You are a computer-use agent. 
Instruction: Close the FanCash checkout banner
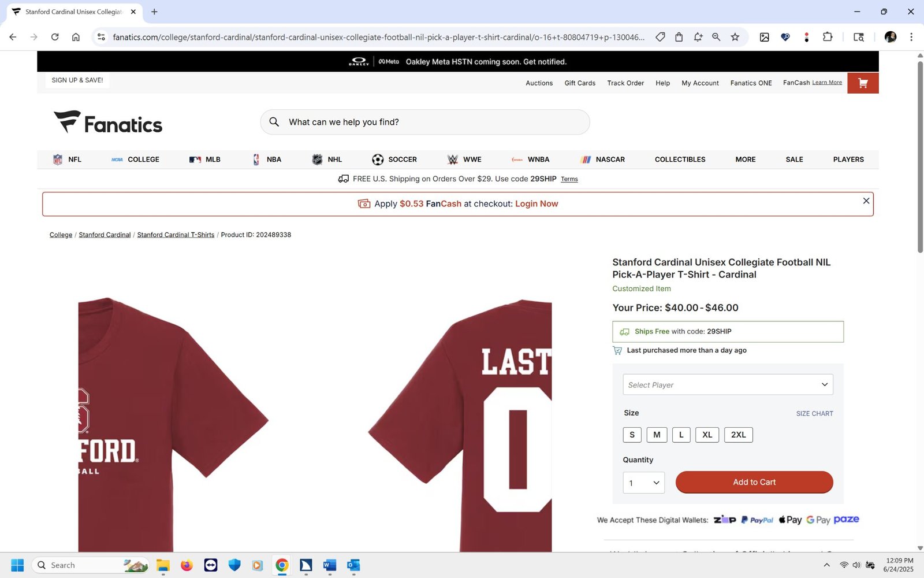click(x=866, y=201)
